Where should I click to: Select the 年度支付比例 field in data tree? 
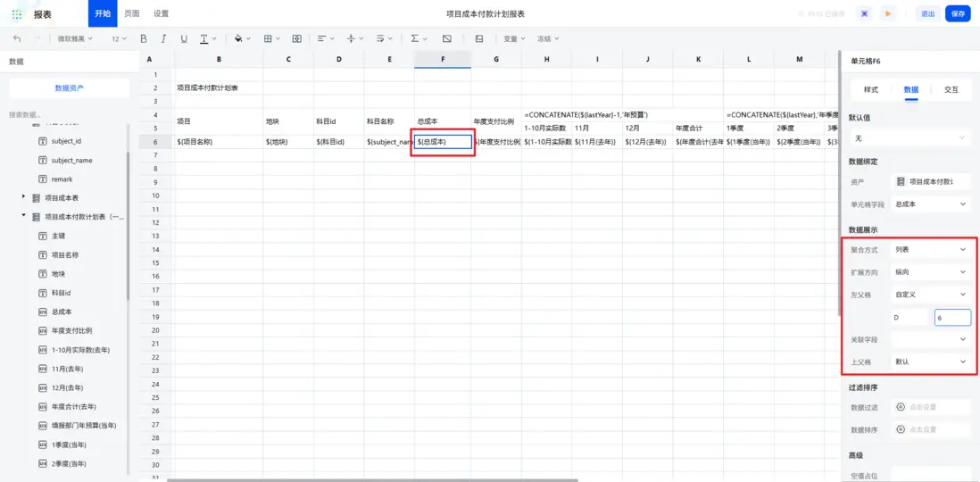tap(71, 330)
